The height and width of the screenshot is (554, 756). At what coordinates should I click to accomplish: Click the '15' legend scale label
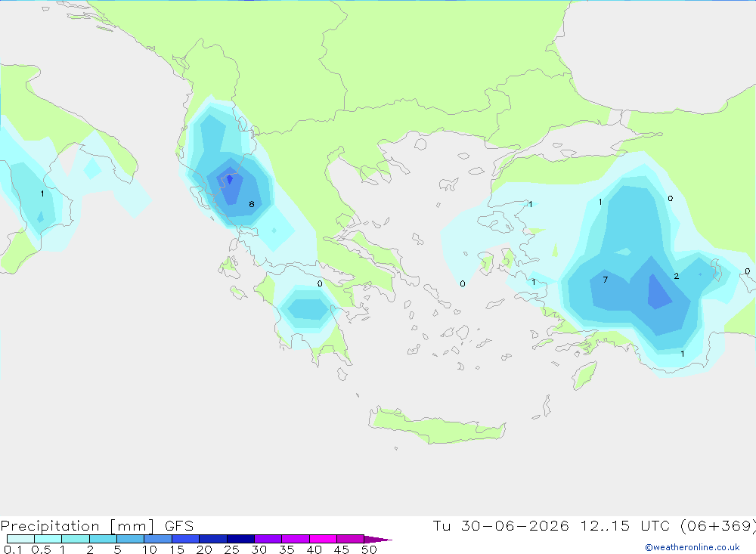point(177,549)
